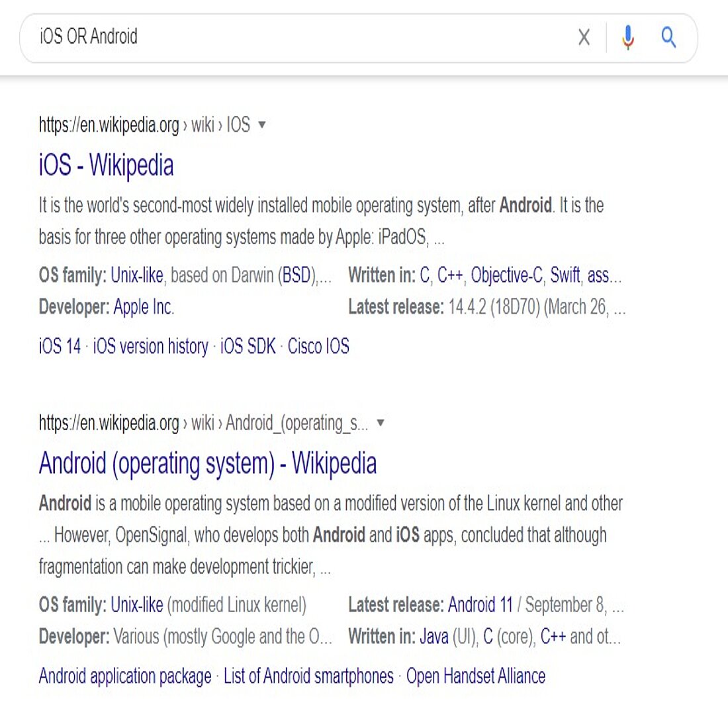Open the Cisco IOS link
The width and height of the screenshot is (728, 728).
pyautogui.click(x=318, y=346)
